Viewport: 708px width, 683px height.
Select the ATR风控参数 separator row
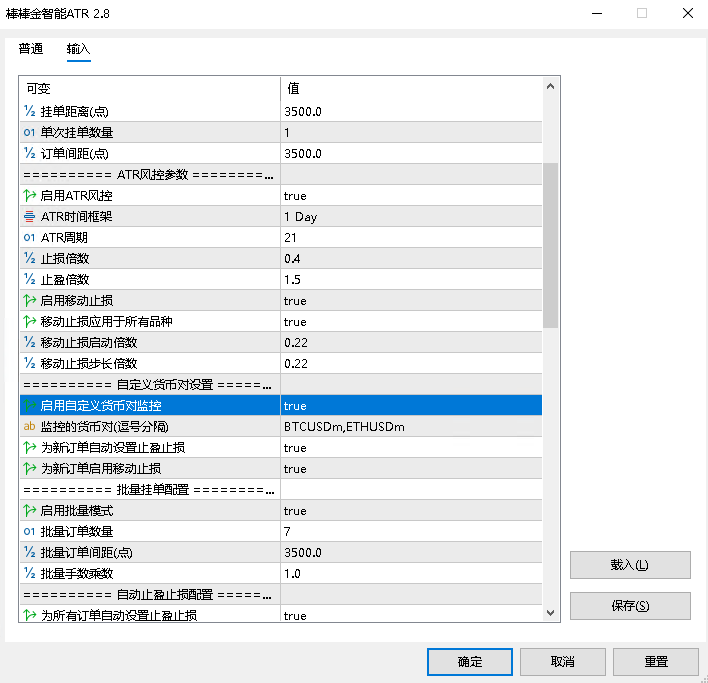pyautogui.click(x=281, y=174)
